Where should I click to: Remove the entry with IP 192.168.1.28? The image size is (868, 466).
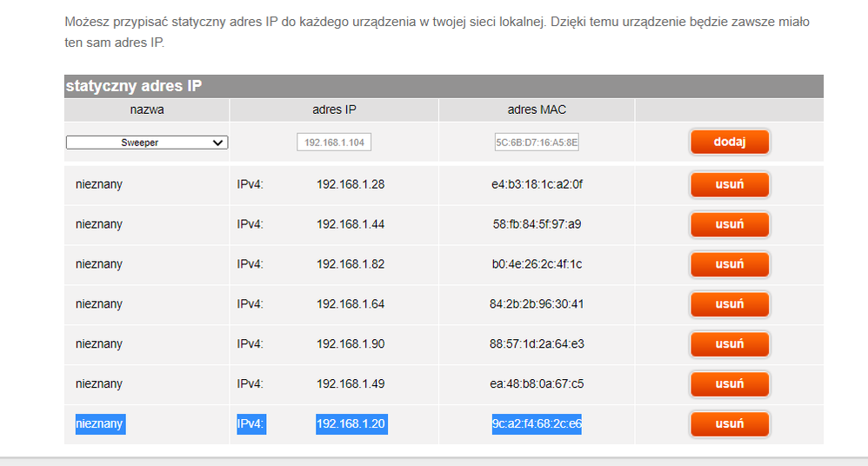(729, 184)
